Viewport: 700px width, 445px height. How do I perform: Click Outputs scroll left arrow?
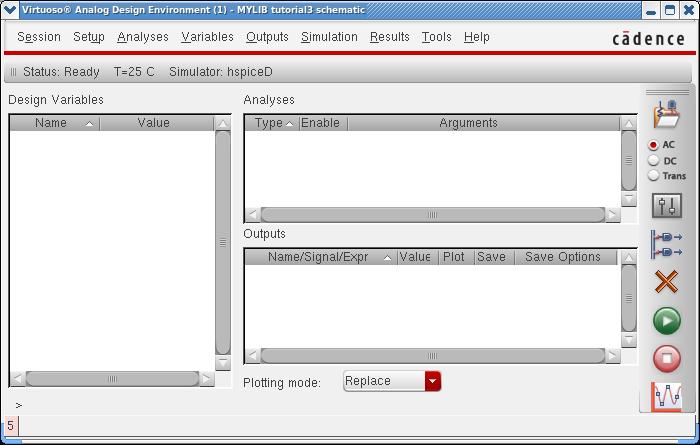click(x=252, y=356)
